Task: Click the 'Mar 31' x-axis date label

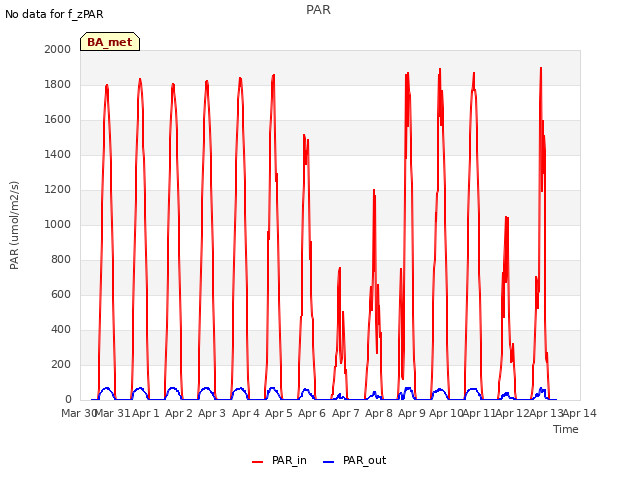Action: point(113,413)
